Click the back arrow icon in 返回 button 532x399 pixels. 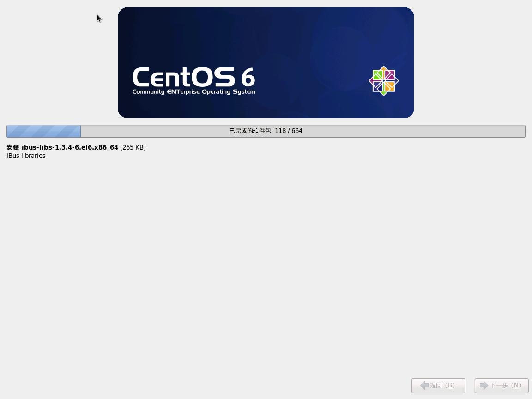pos(425,386)
